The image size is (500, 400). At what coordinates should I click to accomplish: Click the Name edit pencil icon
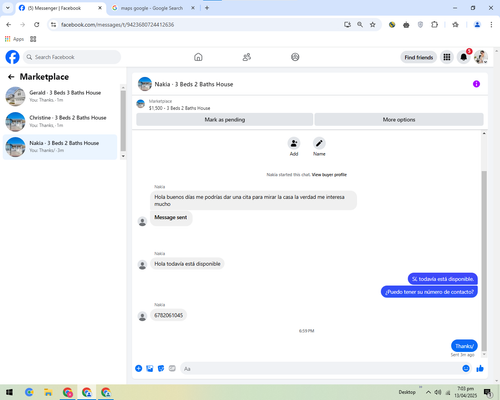pos(319,143)
